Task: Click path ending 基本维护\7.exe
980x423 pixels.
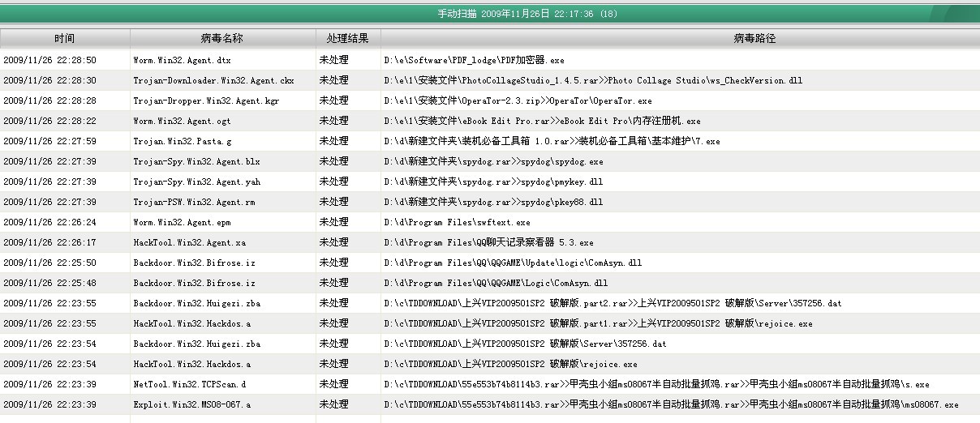Action: pos(552,141)
